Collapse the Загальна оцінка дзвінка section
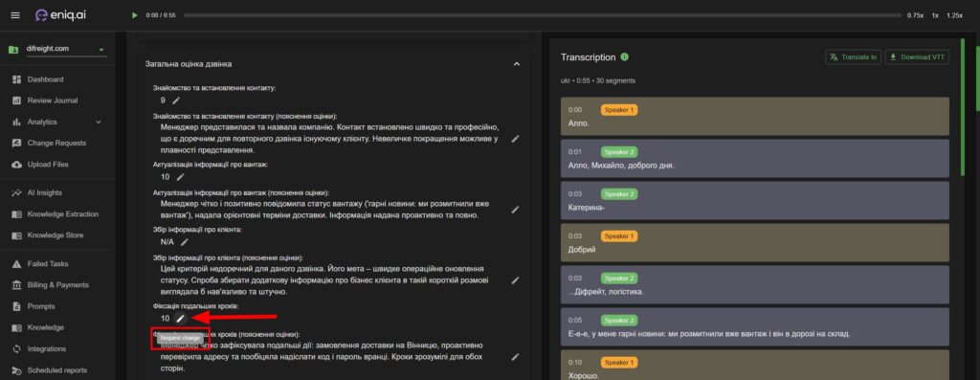 coord(516,64)
